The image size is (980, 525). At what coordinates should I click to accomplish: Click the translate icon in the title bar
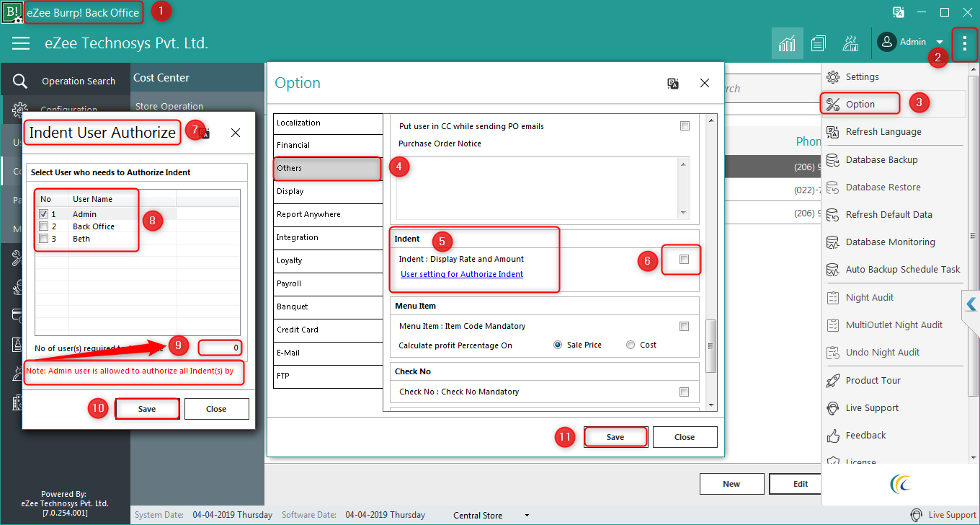pos(899,12)
